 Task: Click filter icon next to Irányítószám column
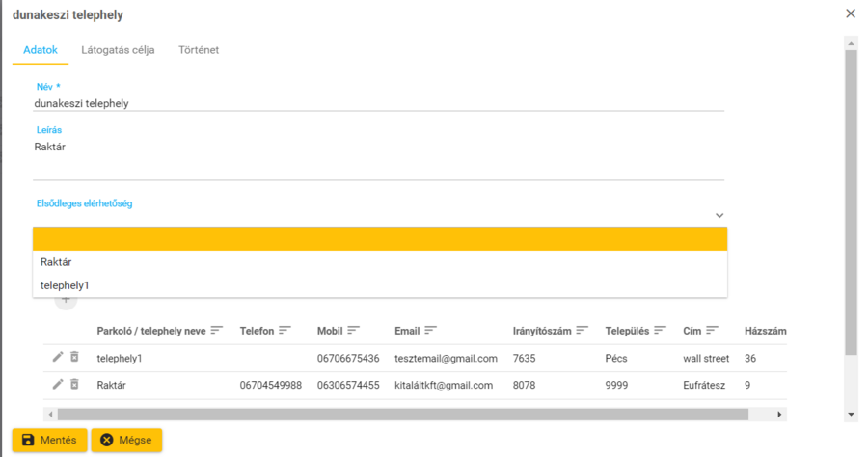583,331
